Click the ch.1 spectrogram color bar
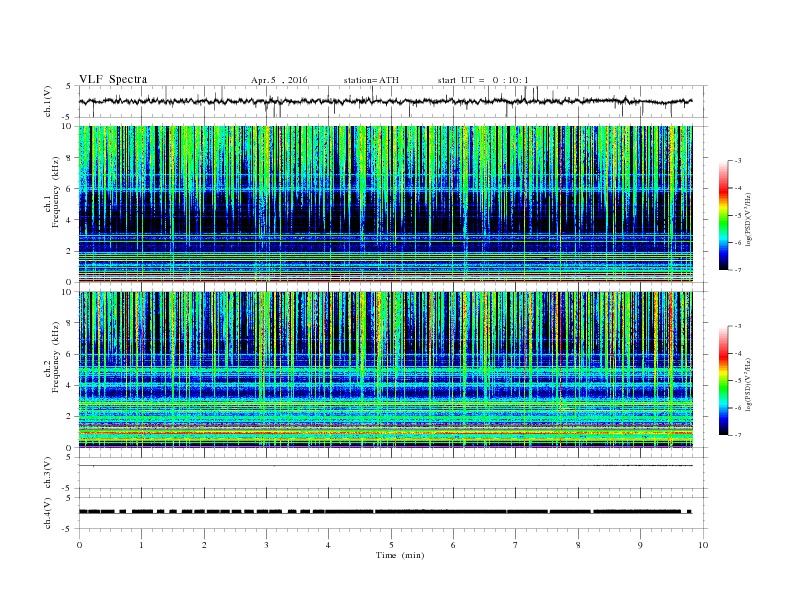This screenshot has height=612, width=792. 723,216
